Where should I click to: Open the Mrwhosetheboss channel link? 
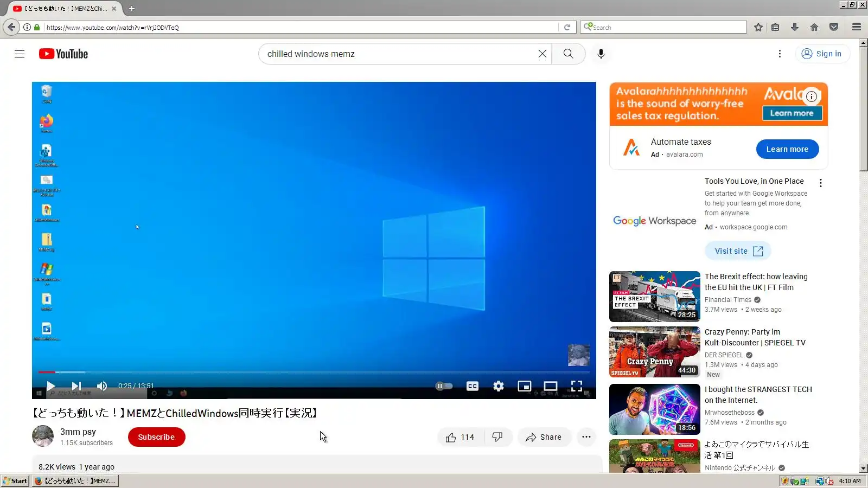pos(730,413)
